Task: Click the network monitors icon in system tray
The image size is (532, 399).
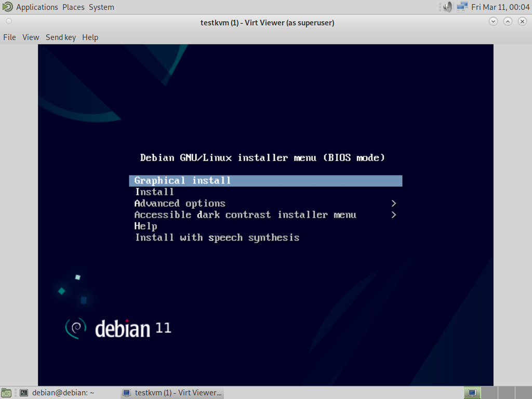Action: (461, 7)
